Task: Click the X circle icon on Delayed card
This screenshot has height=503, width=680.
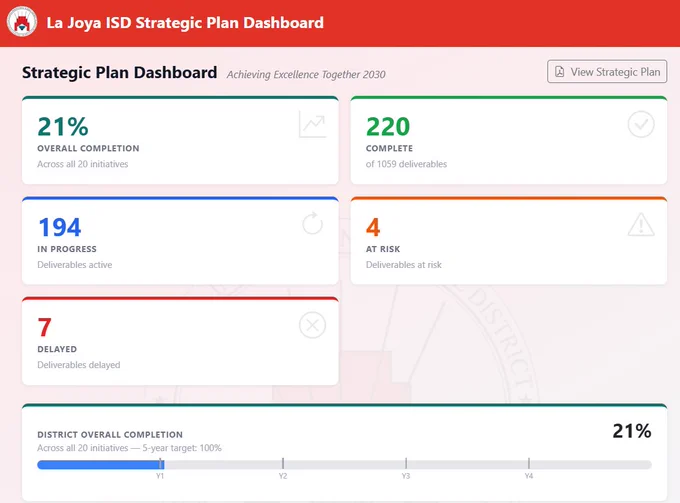Action: (x=312, y=325)
